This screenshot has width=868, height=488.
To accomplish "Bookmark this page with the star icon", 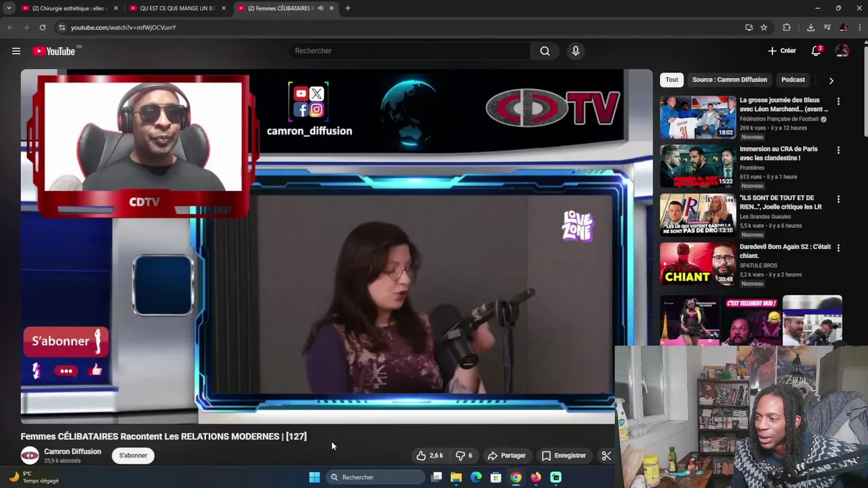I will point(764,27).
